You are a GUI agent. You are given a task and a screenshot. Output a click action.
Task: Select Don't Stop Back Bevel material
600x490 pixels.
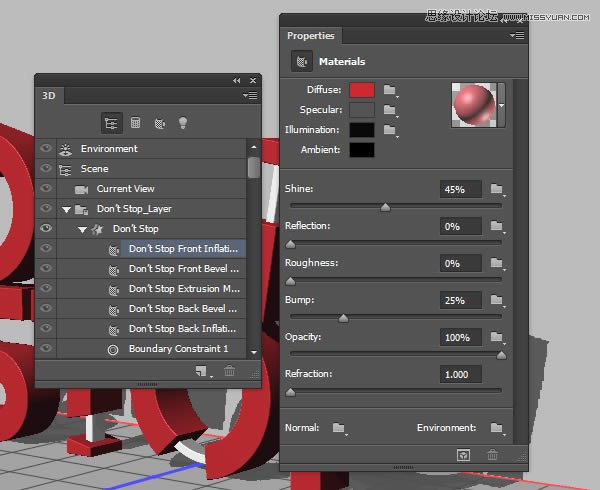(151, 308)
